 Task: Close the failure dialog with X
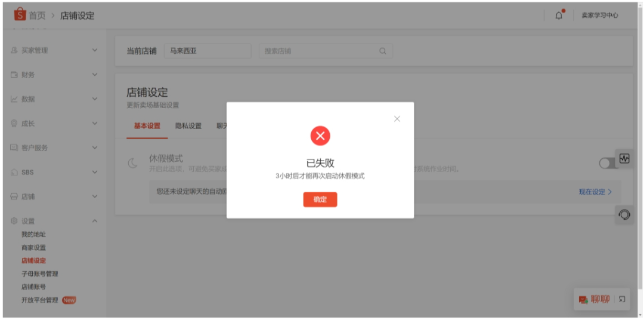(x=397, y=119)
